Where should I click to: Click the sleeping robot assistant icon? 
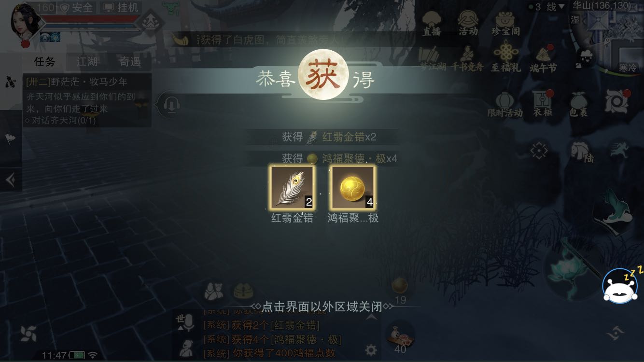(x=621, y=285)
